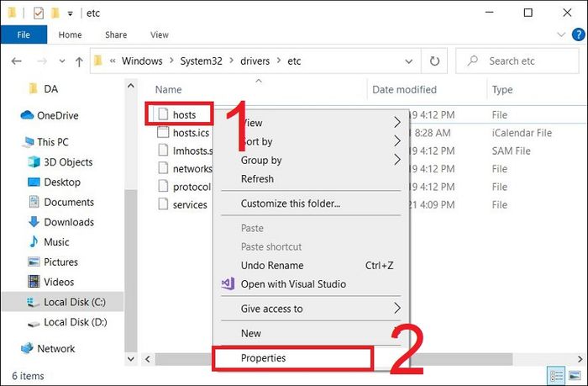Go forward with the Forward arrow
Screen dimensions: 588x386
click(42, 61)
